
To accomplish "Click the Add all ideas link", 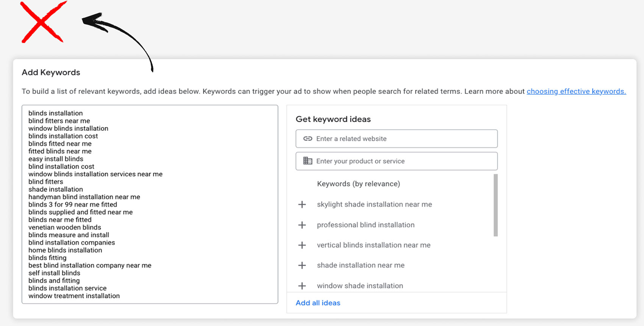I will point(318,303).
